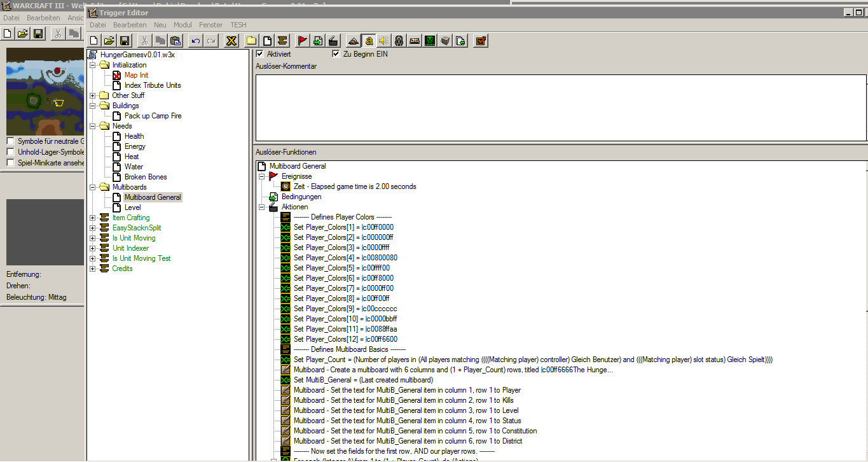Expand the Item Crafting category
Screen dimensions: 868x462
(x=93, y=218)
